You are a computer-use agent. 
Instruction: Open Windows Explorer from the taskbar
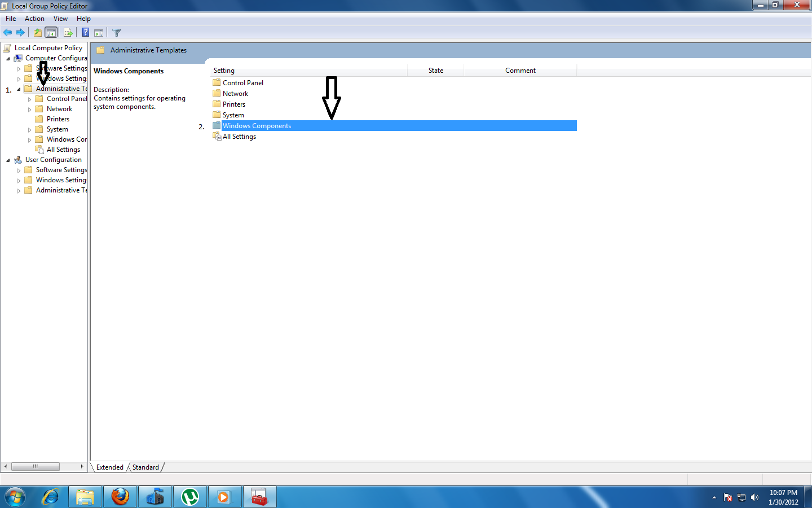point(85,497)
